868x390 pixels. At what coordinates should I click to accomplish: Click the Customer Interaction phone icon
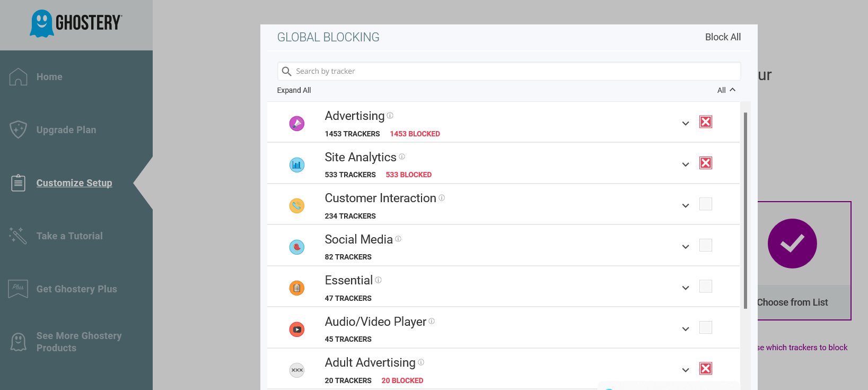point(297,206)
